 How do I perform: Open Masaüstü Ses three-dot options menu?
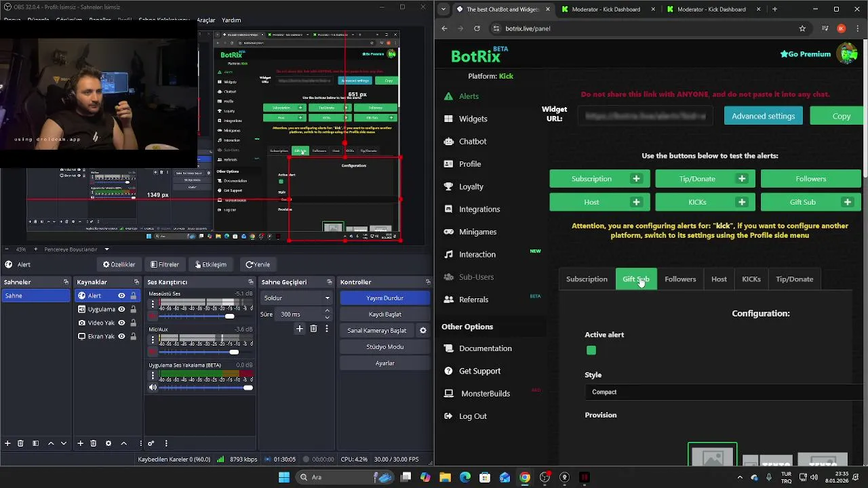153,304
